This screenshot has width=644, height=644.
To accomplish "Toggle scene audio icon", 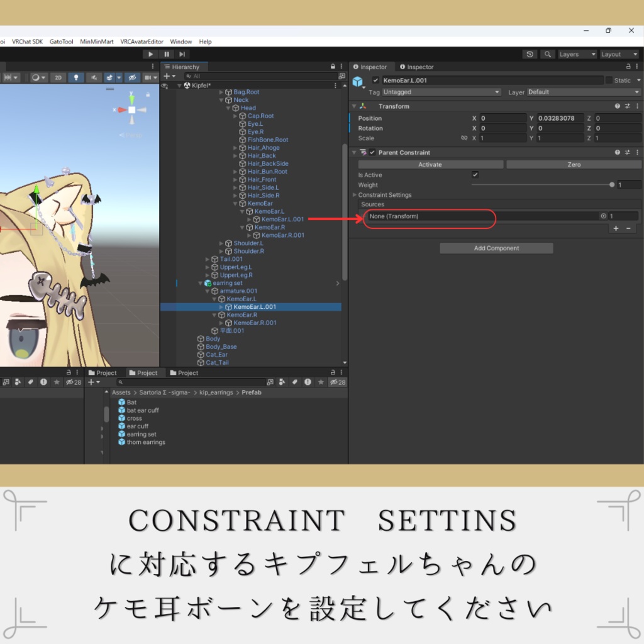I will (x=94, y=77).
